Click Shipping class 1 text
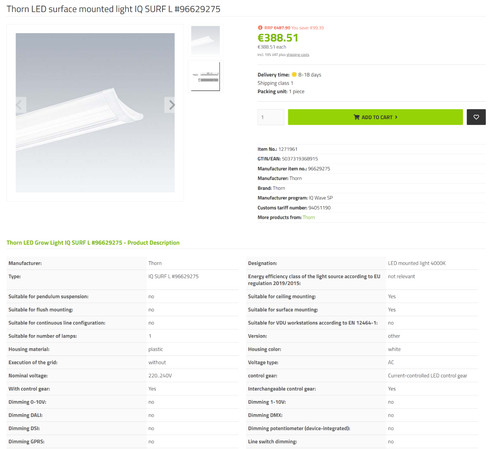The width and height of the screenshot is (500, 449). tap(275, 83)
